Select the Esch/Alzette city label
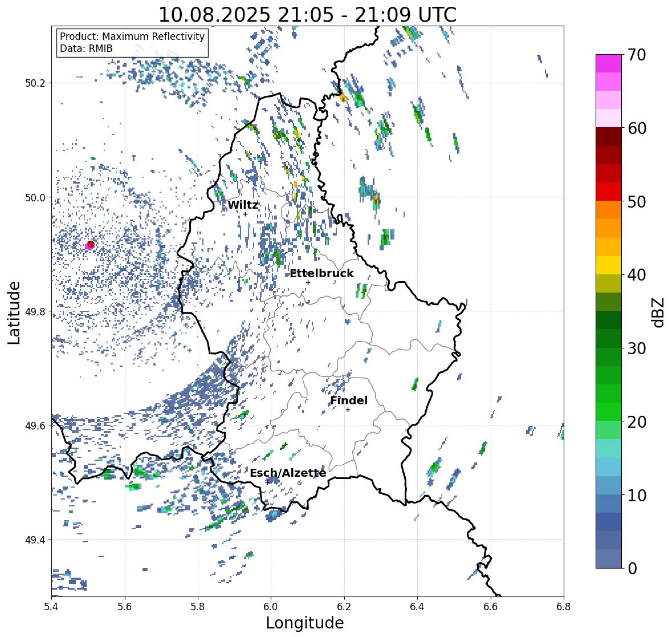Image resolution: width=672 pixels, height=637 pixels. pos(288,473)
